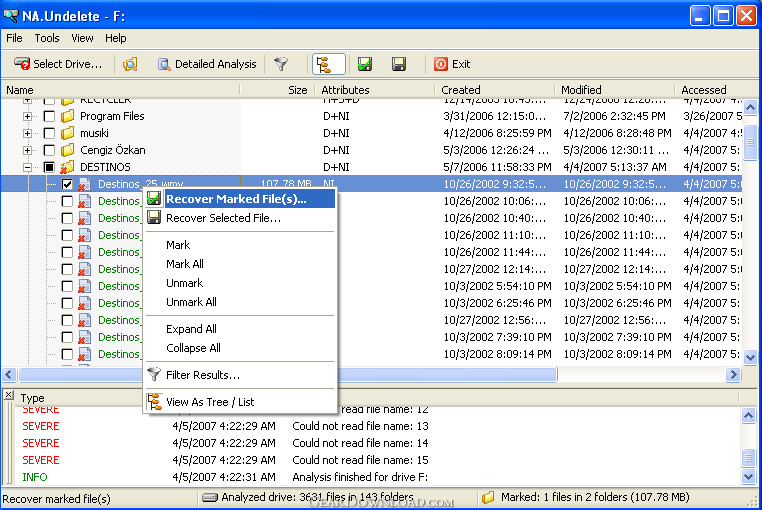
Task: Click the highlighted Destinos_25 deleted file icon
Action: click(85, 185)
